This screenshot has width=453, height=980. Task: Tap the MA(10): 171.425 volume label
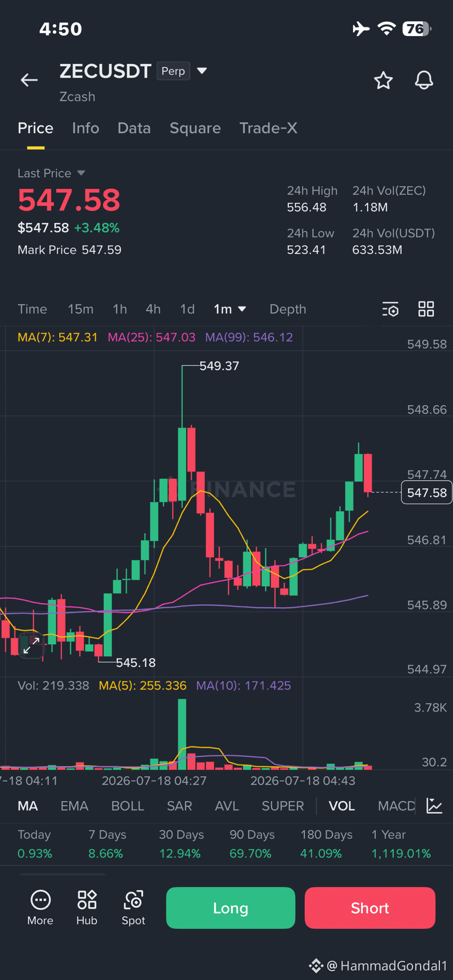243,686
